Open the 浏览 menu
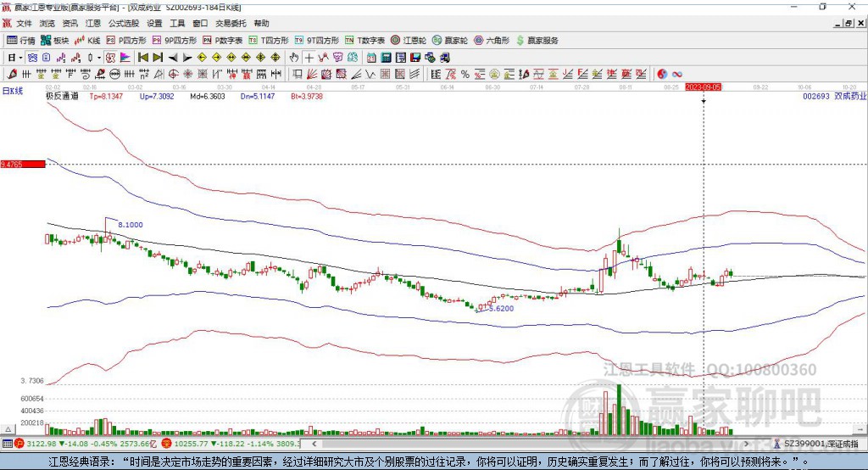Viewport: 868px width, 470px height. click(47, 23)
